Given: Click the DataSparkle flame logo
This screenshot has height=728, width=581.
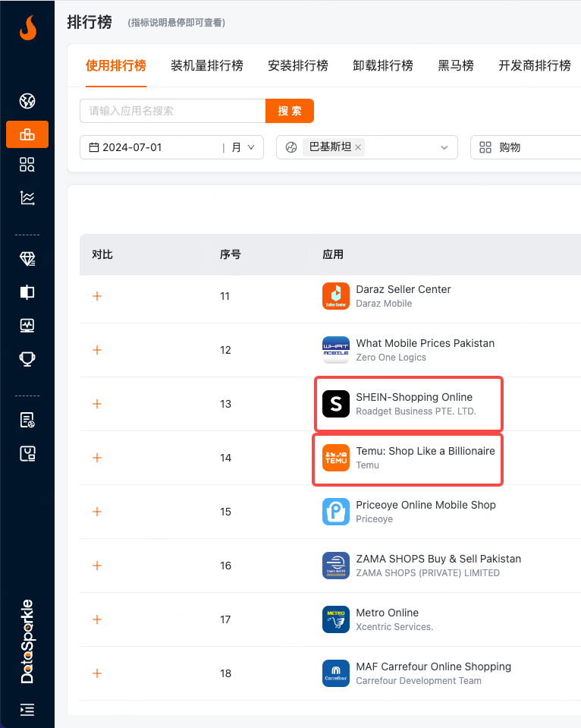Looking at the screenshot, I should [28, 28].
